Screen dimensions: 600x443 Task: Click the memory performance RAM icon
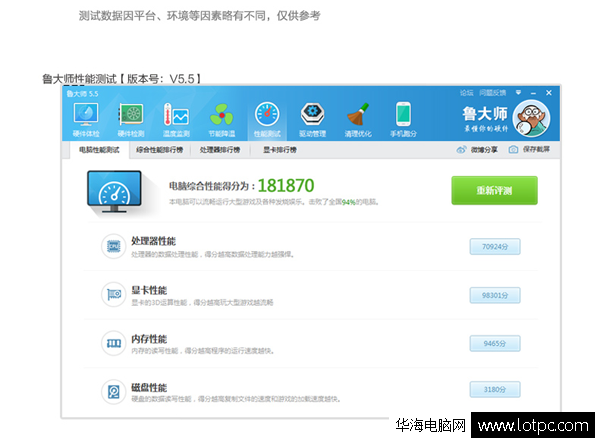114,343
